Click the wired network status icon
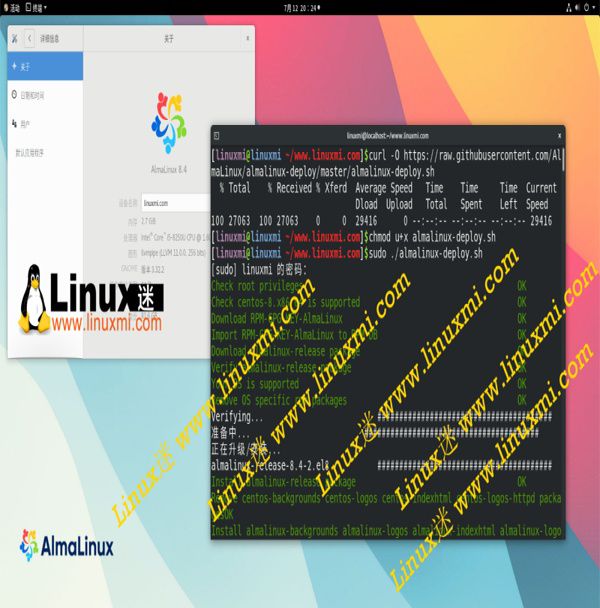The width and height of the screenshot is (600, 608). (569, 8)
